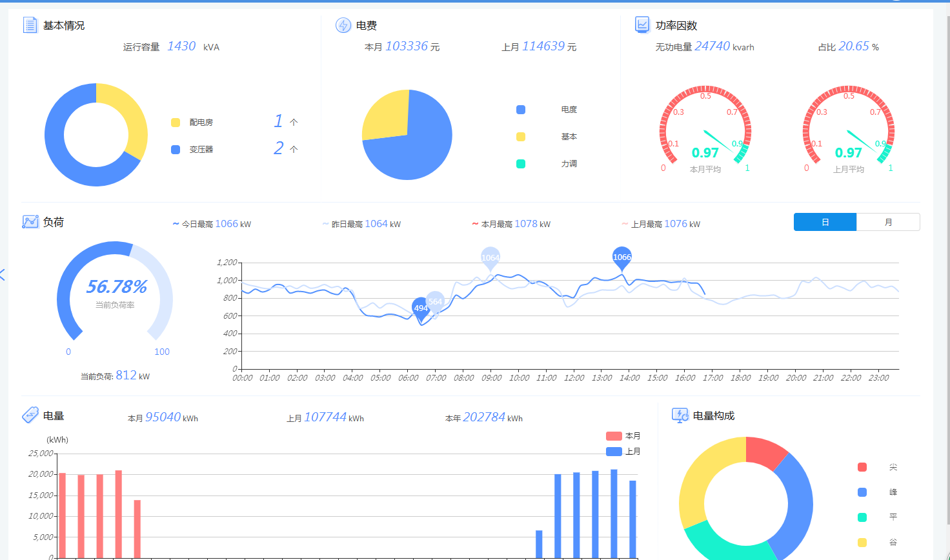Click the 1066 peak marker pin
The width and height of the screenshot is (950, 560).
(622, 257)
